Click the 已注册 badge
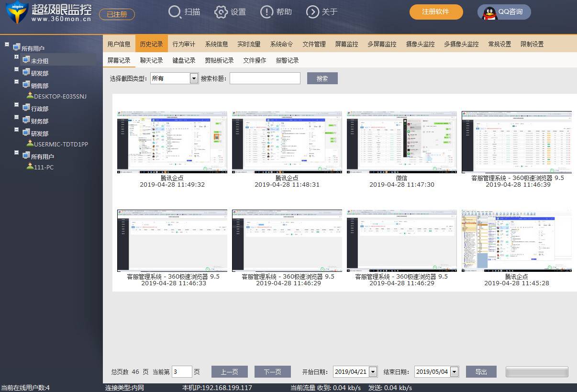 pyautogui.click(x=117, y=14)
